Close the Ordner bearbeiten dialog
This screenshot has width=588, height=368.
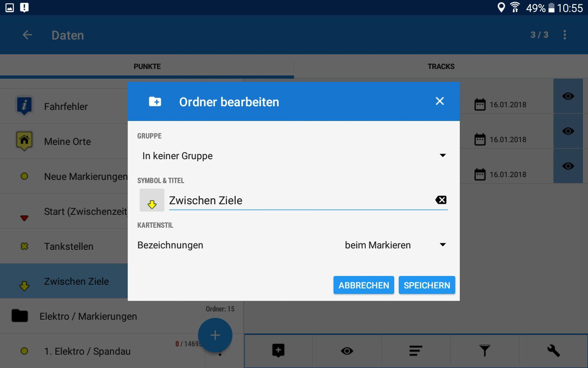click(440, 101)
